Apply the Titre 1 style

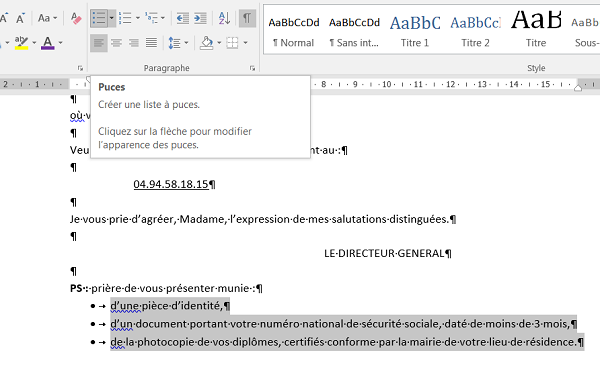click(x=415, y=32)
